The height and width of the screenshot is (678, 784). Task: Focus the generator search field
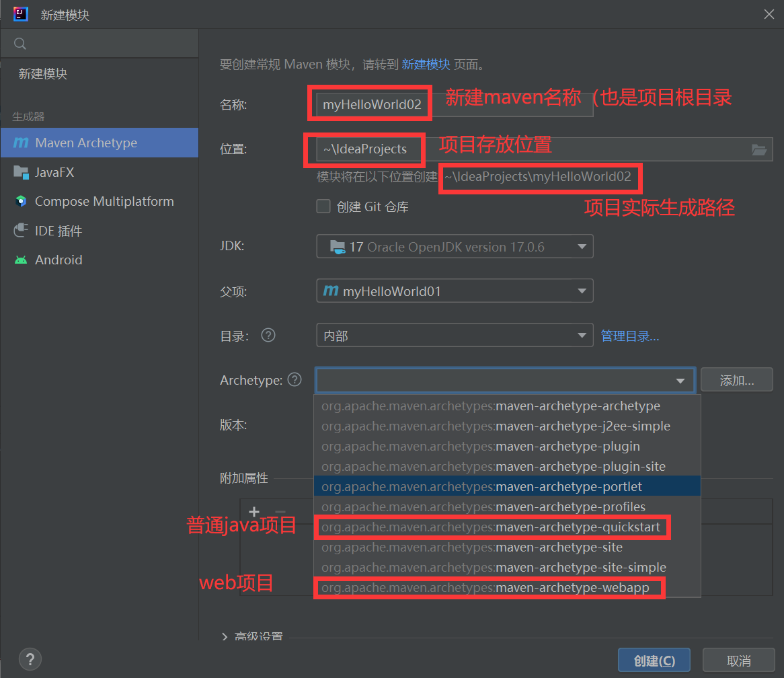[x=100, y=44]
